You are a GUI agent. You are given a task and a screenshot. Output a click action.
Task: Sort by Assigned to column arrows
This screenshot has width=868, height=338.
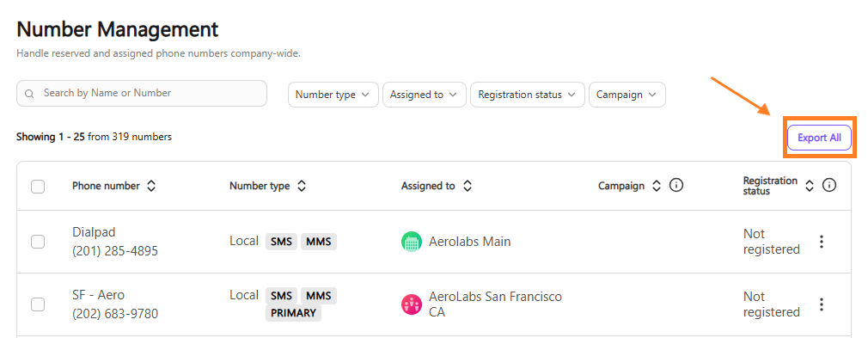tap(468, 186)
